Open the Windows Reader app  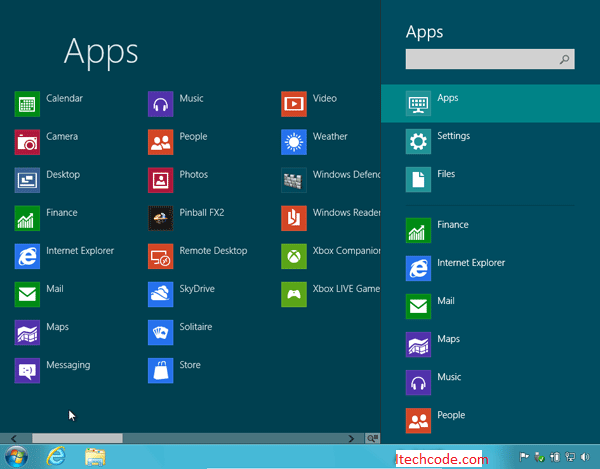[294, 218]
